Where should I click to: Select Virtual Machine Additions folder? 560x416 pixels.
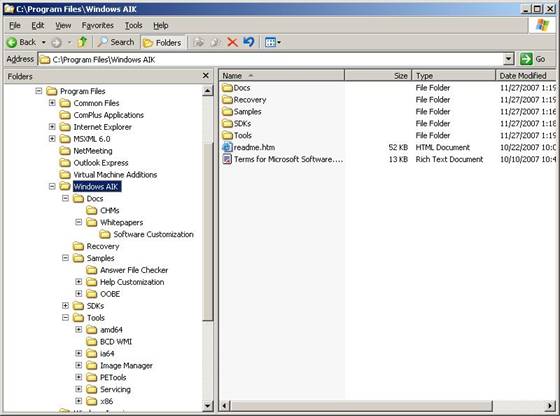click(x=115, y=175)
